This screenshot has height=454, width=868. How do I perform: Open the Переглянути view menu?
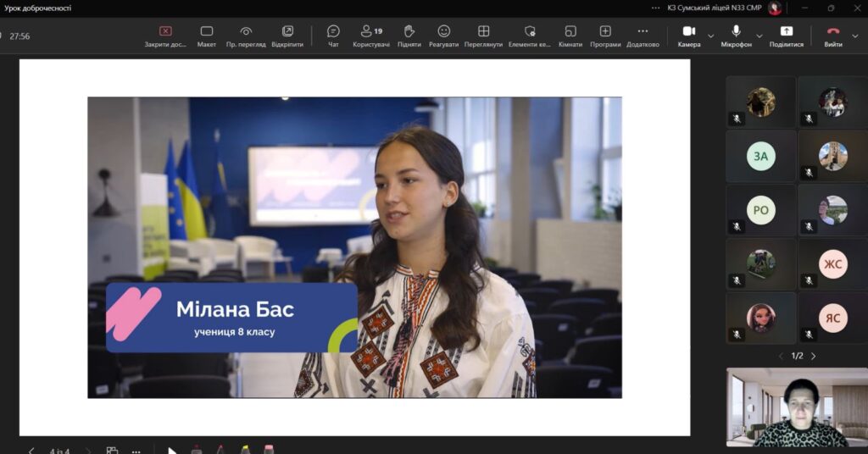pos(483,36)
